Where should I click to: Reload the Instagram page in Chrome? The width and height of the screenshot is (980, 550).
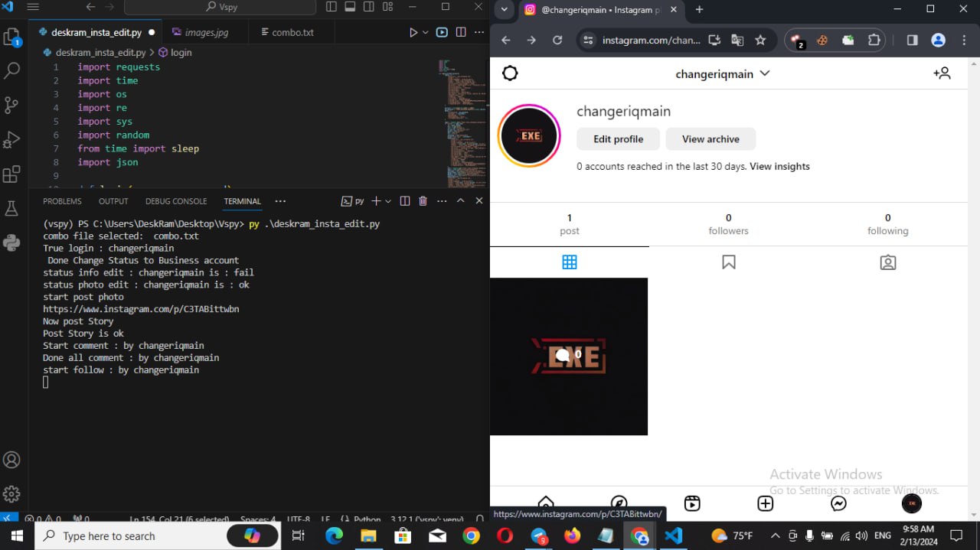click(x=557, y=41)
